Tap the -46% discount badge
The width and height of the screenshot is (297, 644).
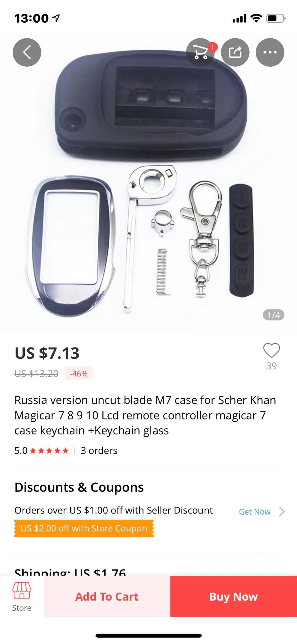tap(78, 373)
